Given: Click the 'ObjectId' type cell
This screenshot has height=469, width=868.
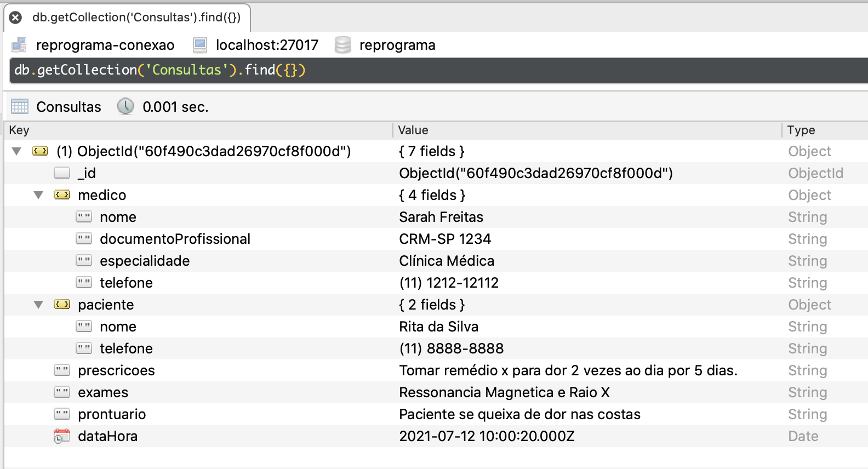Looking at the screenshot, I should click(x=815, y=173).
